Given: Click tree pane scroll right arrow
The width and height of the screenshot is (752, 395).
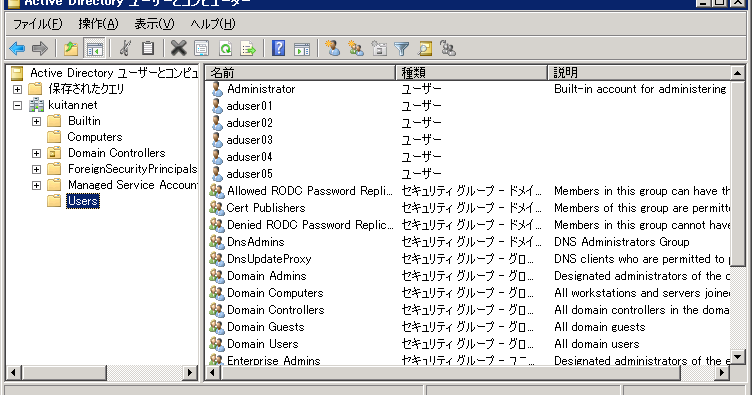Looking at the screenshot, I should (x=190, y=372).
